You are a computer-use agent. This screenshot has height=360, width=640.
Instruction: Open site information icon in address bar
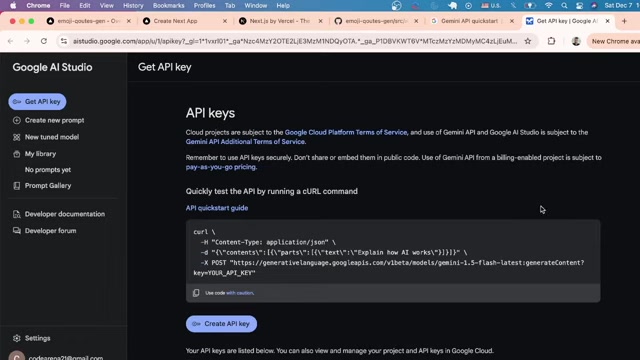pyautogui.click(x=64, y=41)
